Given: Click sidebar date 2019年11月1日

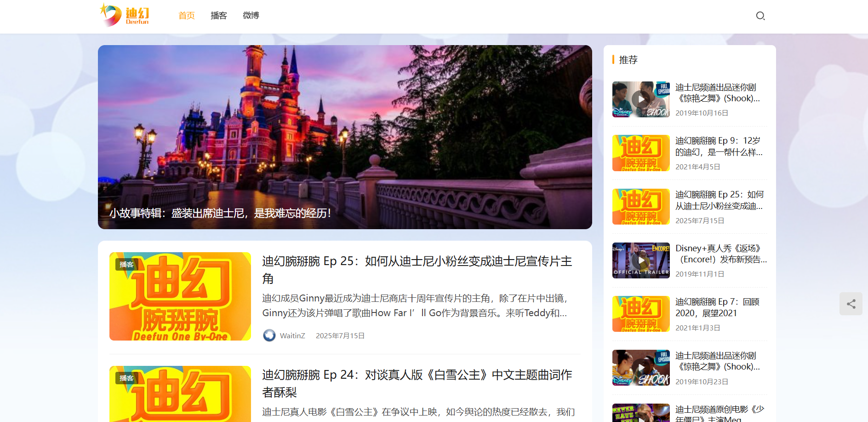Looking at the screenshot, I should [700, 274].
